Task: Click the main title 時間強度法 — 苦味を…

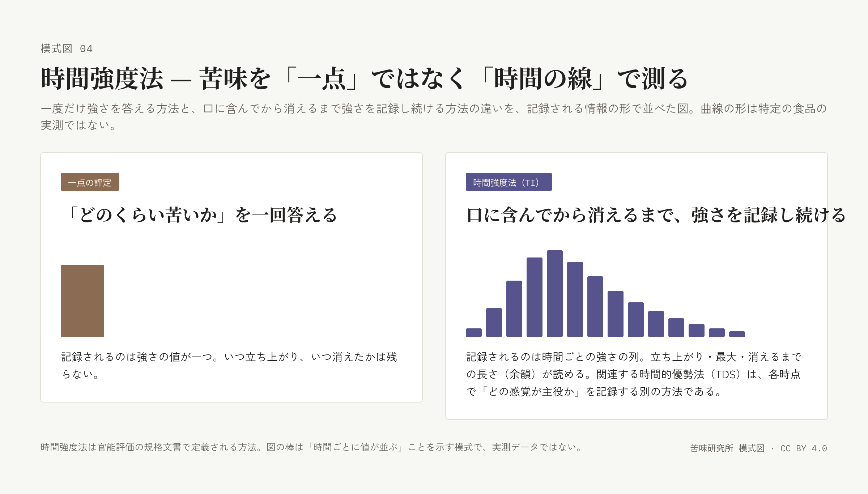Action: [x=365, y=78]
